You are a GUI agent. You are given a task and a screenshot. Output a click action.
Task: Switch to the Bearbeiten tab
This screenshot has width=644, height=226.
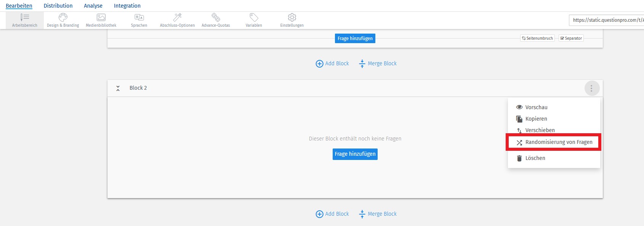coord(19,6)
